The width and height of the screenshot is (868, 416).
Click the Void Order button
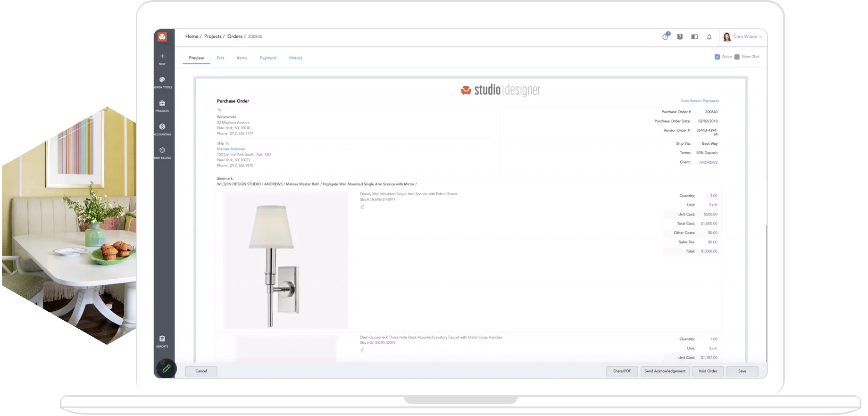coord(708,371)
